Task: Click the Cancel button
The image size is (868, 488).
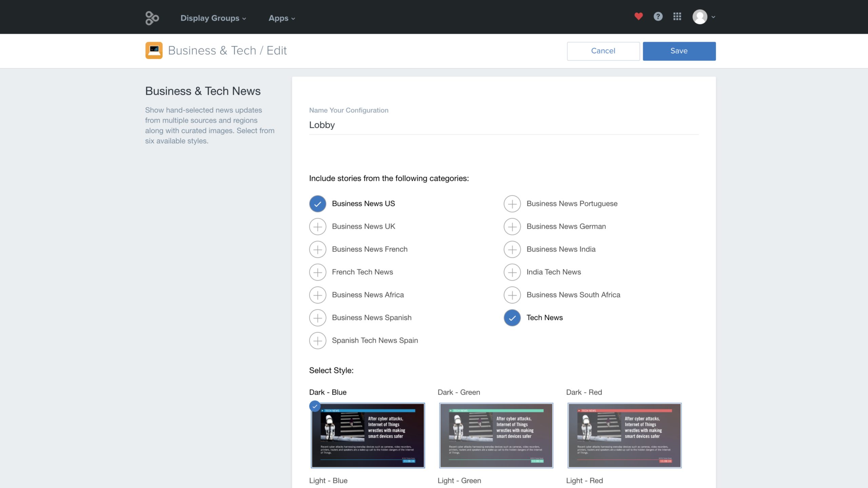Action: pyautogui.click(x=603, y=51)
